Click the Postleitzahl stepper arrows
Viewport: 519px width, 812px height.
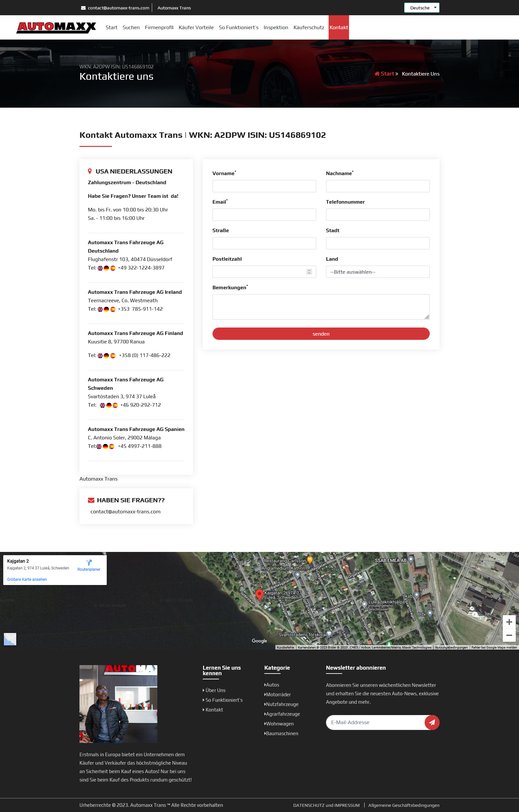point(309,272)
